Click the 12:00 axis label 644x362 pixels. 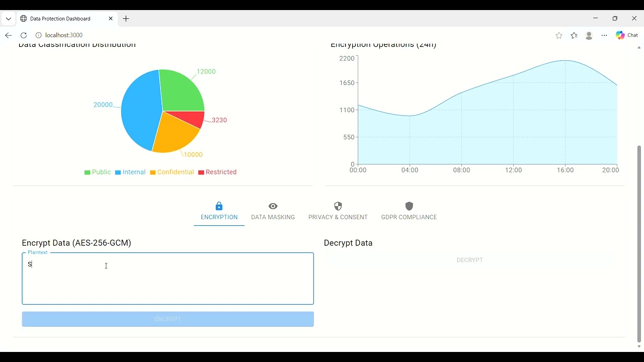tap(513, 170)
